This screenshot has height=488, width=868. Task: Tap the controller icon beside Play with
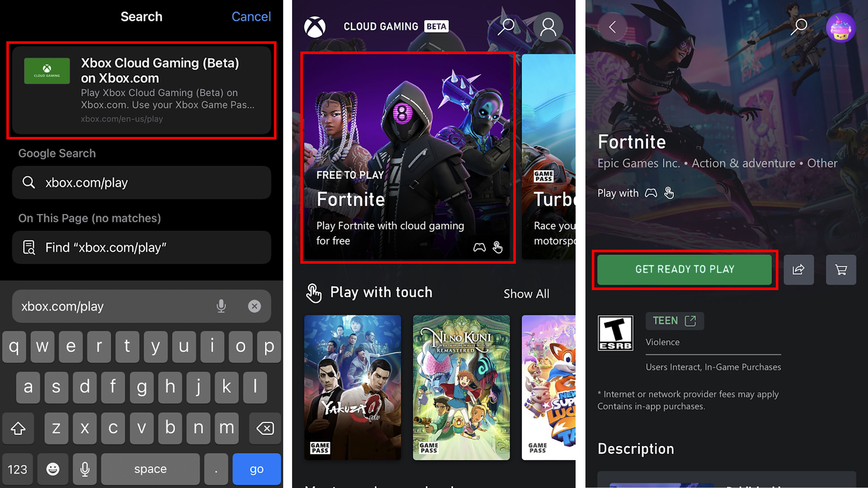[651, 193]
